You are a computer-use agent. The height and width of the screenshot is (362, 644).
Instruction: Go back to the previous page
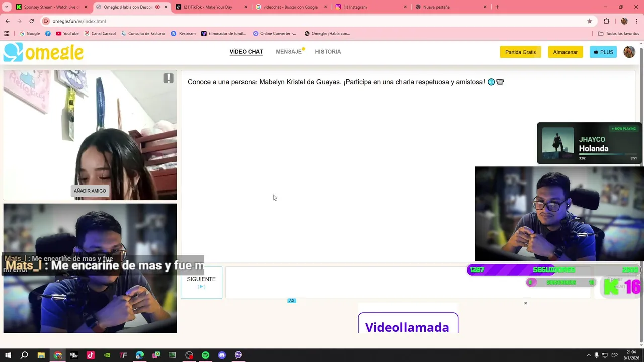pos(7,21)
